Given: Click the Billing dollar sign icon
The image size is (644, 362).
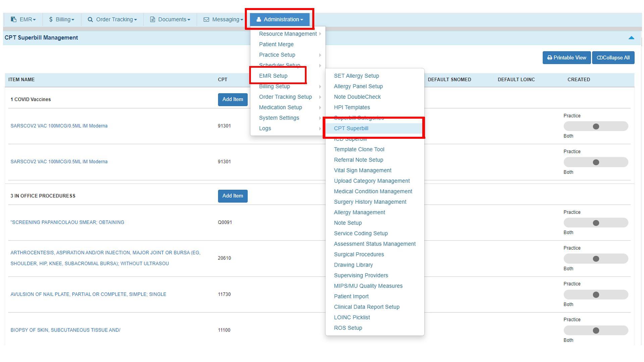Looking at the screenshot, I should point(51,19).
